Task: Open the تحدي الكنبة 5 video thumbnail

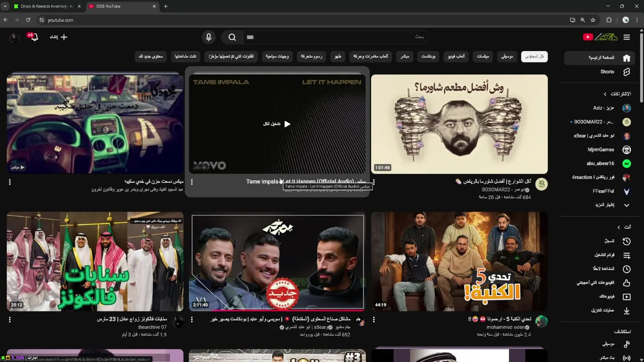Action: pyautogui.click(x=459, y=261)
